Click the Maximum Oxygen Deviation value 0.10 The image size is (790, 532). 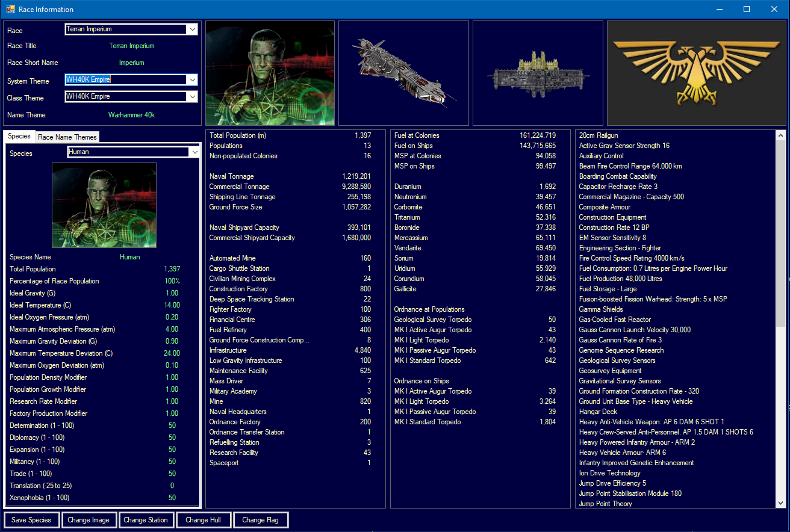[172, 365]
